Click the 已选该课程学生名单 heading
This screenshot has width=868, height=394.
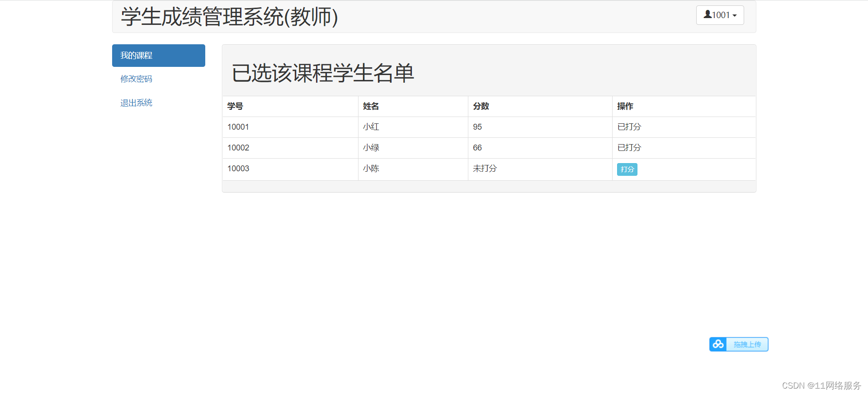point(323,73)
